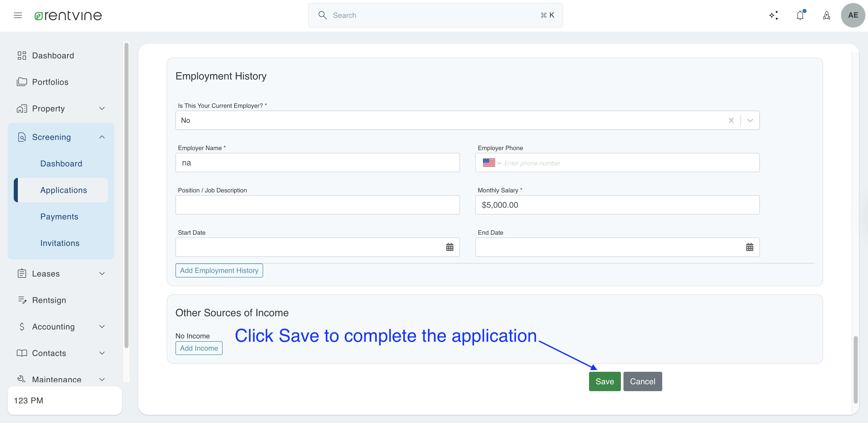Click the Leases clipboard icon
This screenshot has width=868, height=423.
[22, 273]
